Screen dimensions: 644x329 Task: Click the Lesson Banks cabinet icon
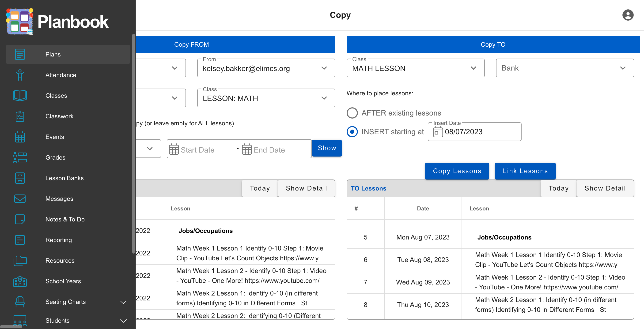[20, 178]
